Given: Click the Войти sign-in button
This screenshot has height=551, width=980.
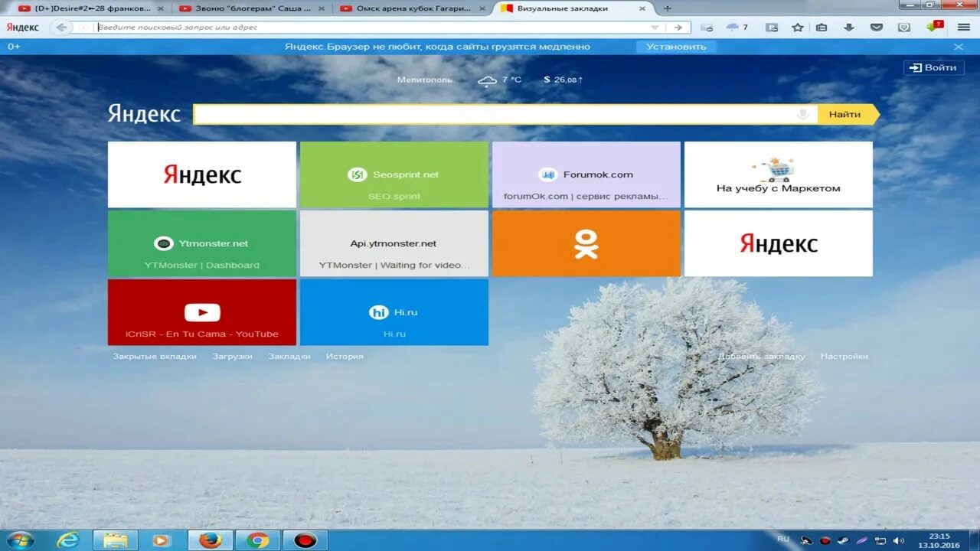Looking at the screenshot, I should pyautogui.click(x=933, y=67).
